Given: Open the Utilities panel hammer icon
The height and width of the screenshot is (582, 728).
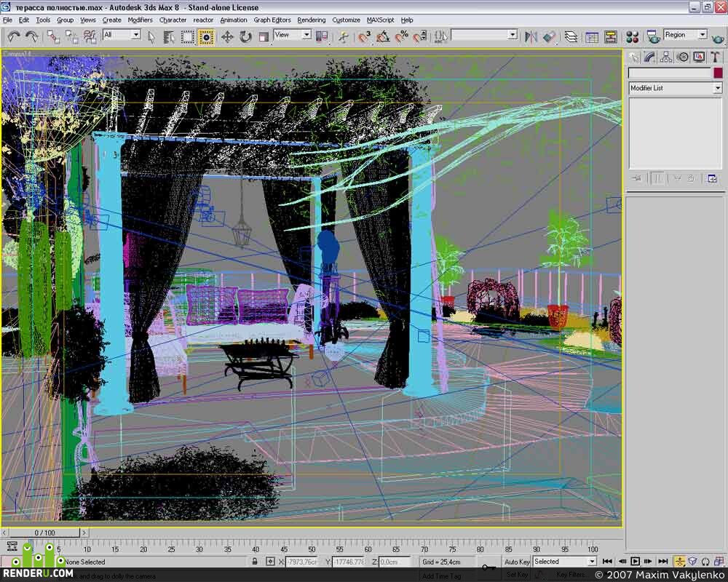Looking at the screenshot, I should 715,57.
